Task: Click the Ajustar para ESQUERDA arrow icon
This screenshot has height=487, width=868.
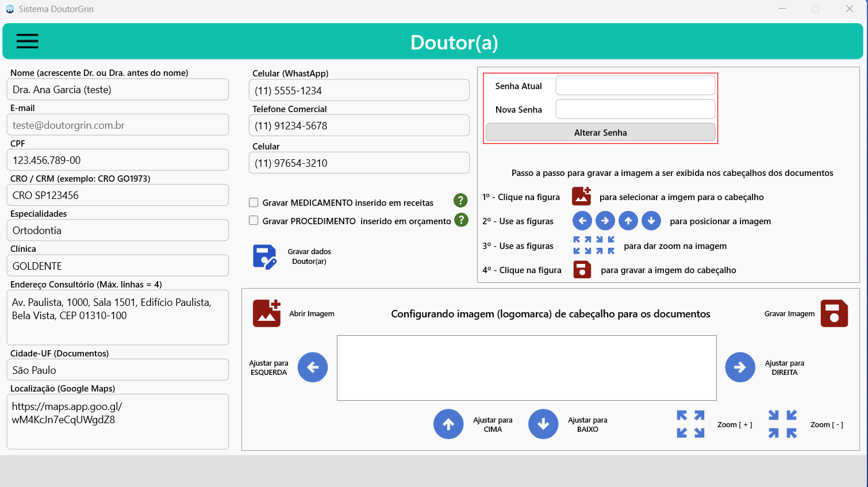Action: 313,367
